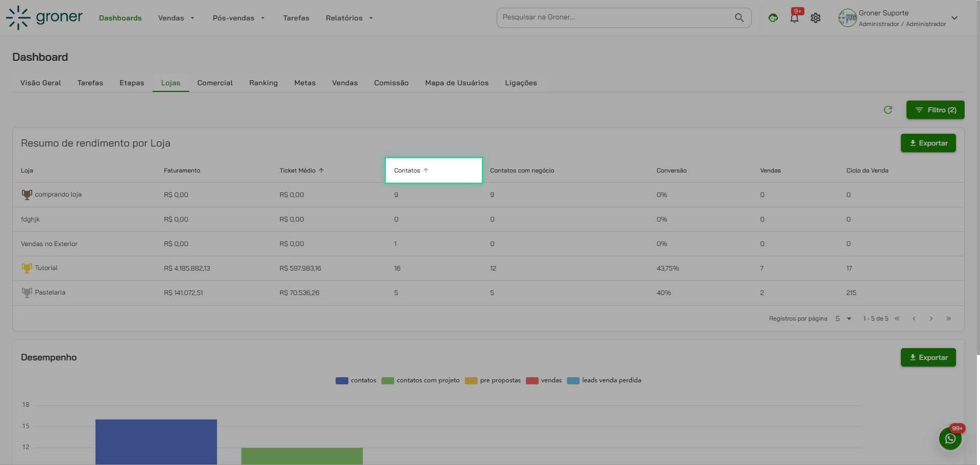The width and height of the screenshot is (980, 465).
Task: Focus the Pesquisar na Groner field
Action: (615, 17)
